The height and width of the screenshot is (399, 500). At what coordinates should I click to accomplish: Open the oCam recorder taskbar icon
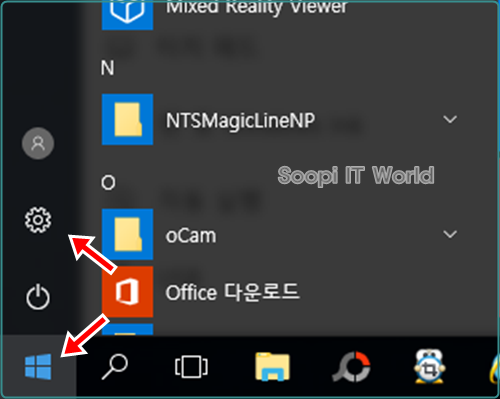click(x=352, y=367)
